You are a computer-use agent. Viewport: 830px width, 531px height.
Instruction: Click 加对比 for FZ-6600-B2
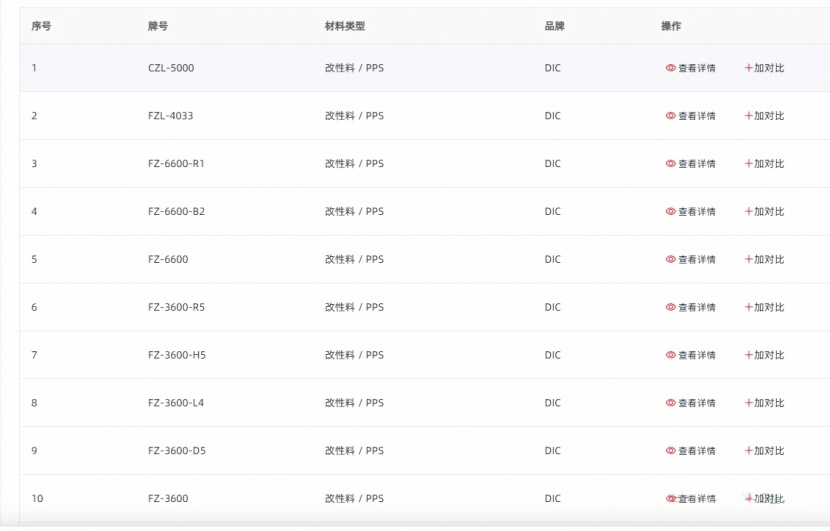click(x=764, y=211)
